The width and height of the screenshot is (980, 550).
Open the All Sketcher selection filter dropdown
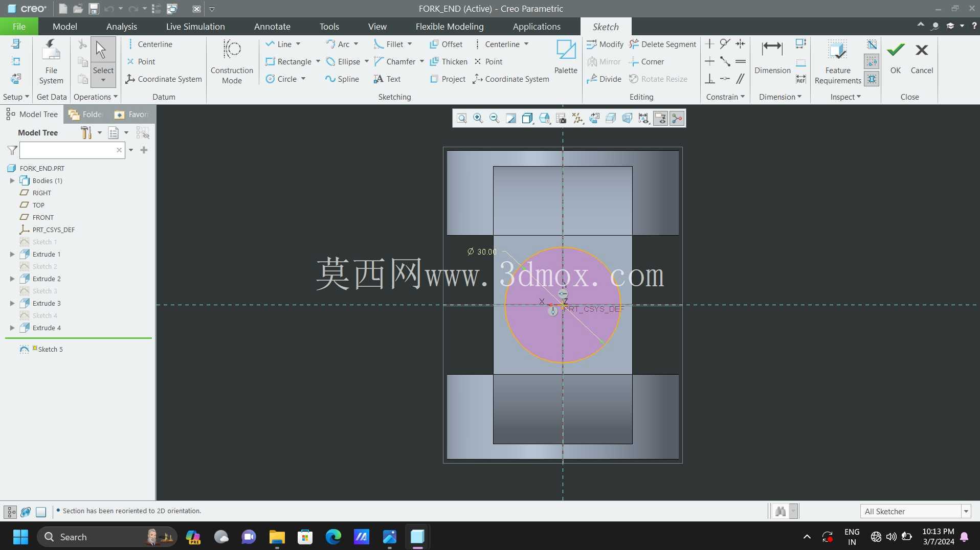(966, 511)
